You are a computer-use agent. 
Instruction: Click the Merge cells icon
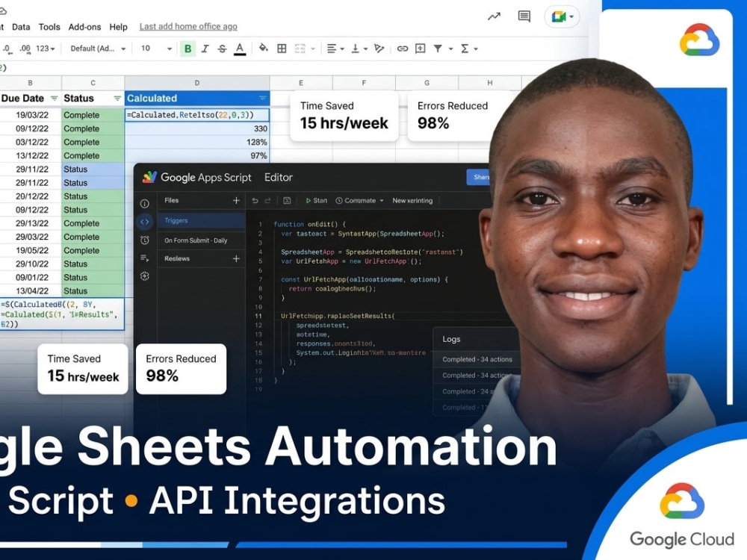click(x=300, y=49)
